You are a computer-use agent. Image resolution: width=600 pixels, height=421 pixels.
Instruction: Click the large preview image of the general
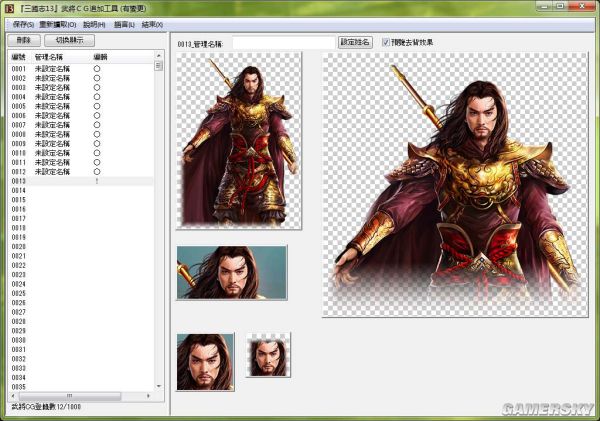click(455, 185)
